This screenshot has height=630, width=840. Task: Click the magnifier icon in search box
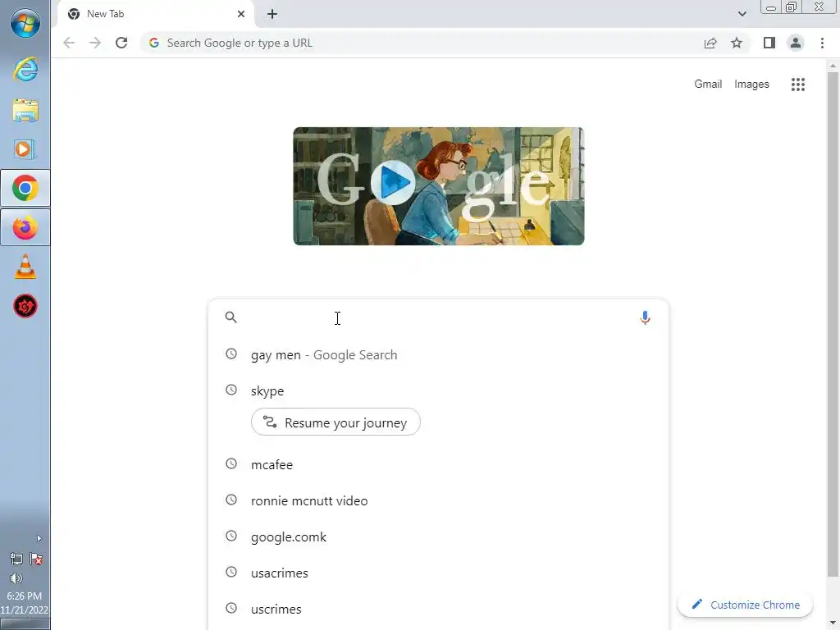(231, 317)
